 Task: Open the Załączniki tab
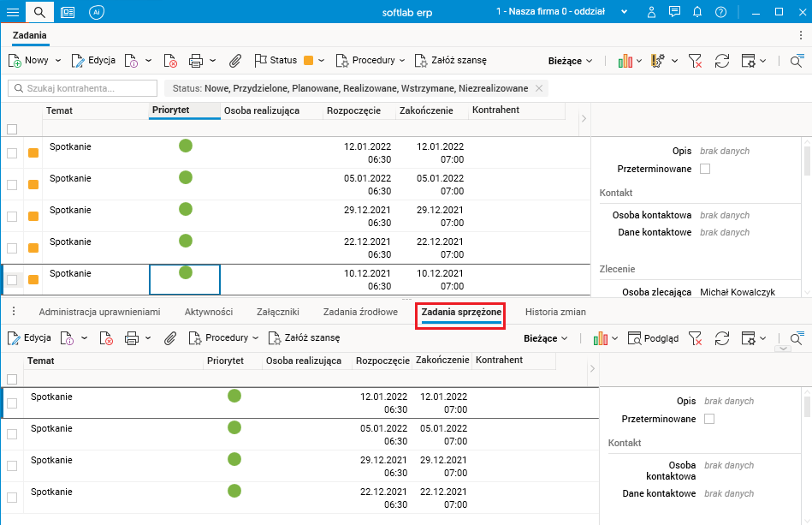tap(276, 313)
